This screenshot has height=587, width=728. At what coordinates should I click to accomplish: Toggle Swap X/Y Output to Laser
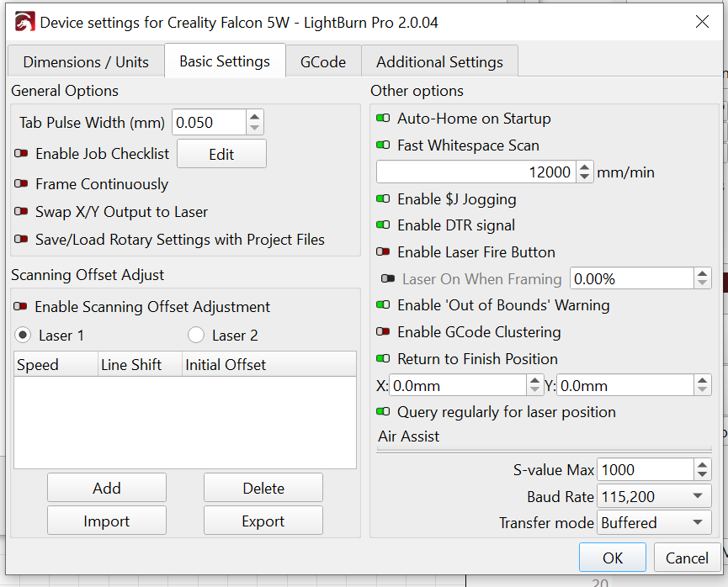click(x=22, y=212)
